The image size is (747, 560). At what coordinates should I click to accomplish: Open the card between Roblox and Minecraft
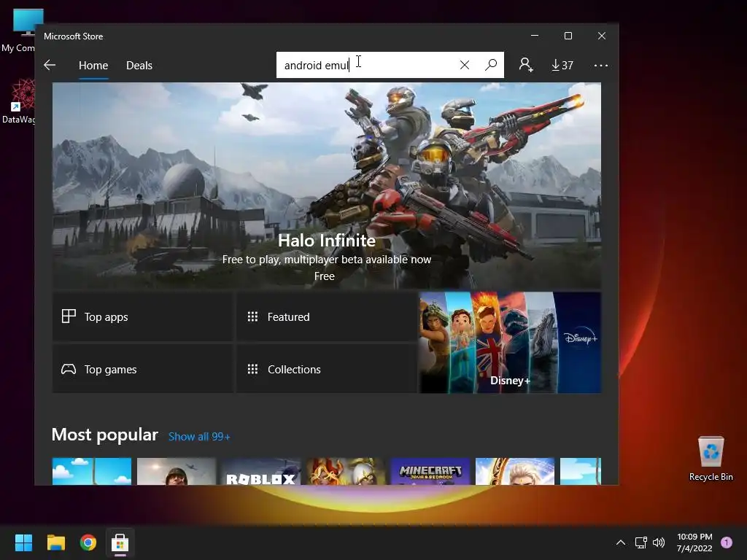click(346, 472)
